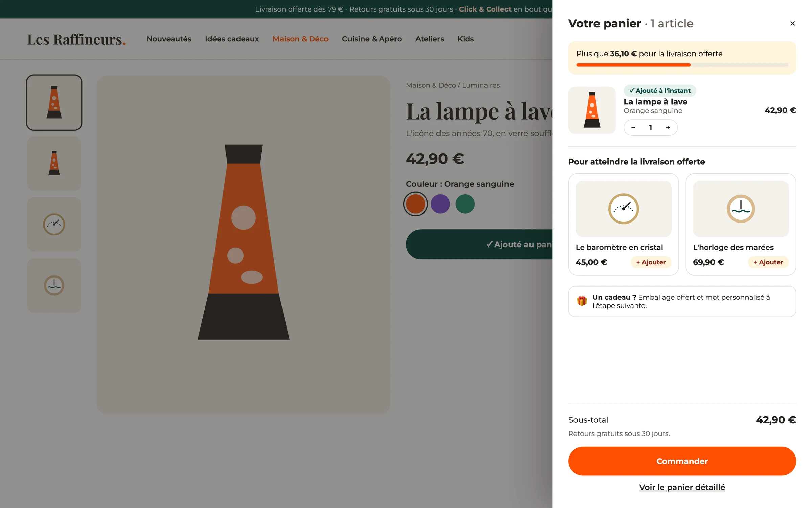Open the barometer product image in suggestions
This screenshot has width=812, height=508.
click(x=623, y=209)
